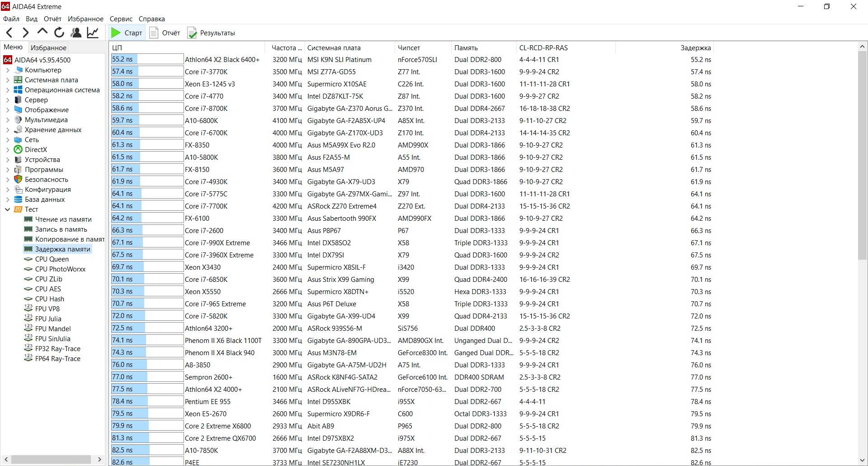The image size is (868, 466).
Task: Open the Файл menu
Action: [x=11, y=19]
